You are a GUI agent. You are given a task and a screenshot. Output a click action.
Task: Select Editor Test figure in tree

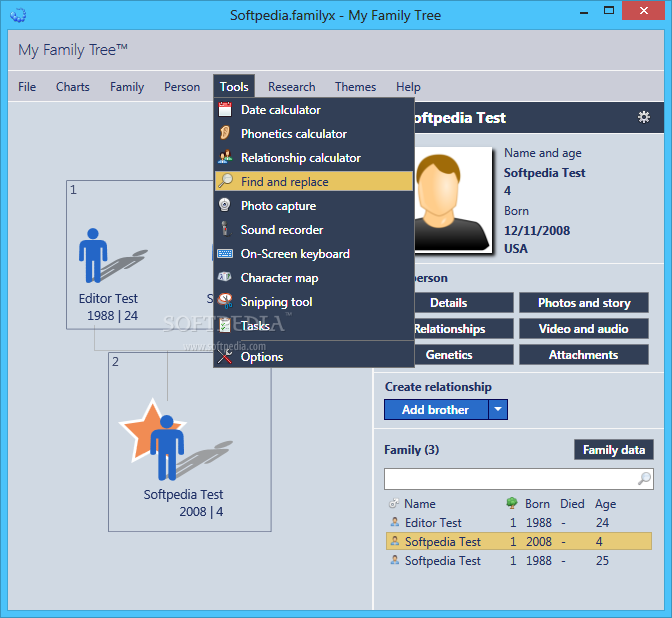(x=93, y=256)
